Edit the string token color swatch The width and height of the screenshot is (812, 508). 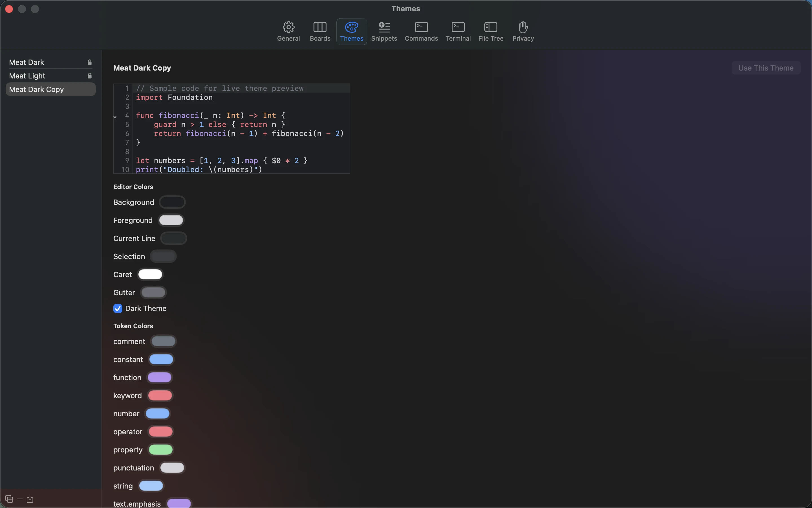(151, 486)
